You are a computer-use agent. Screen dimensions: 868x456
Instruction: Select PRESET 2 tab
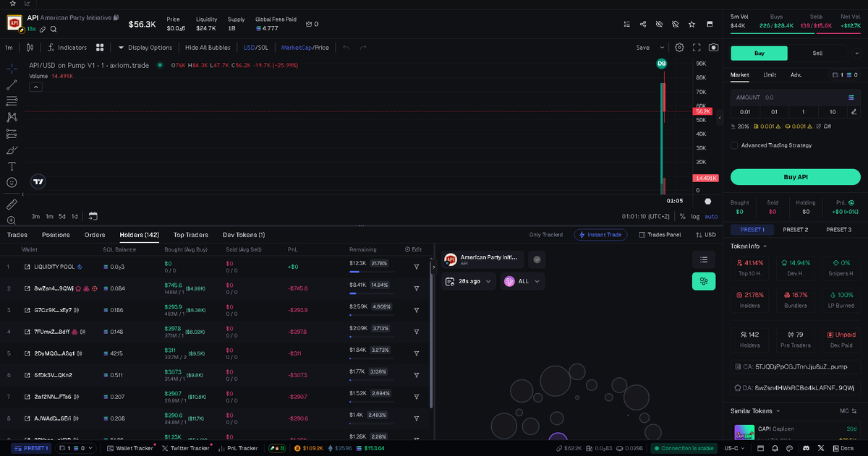[796, 229]
